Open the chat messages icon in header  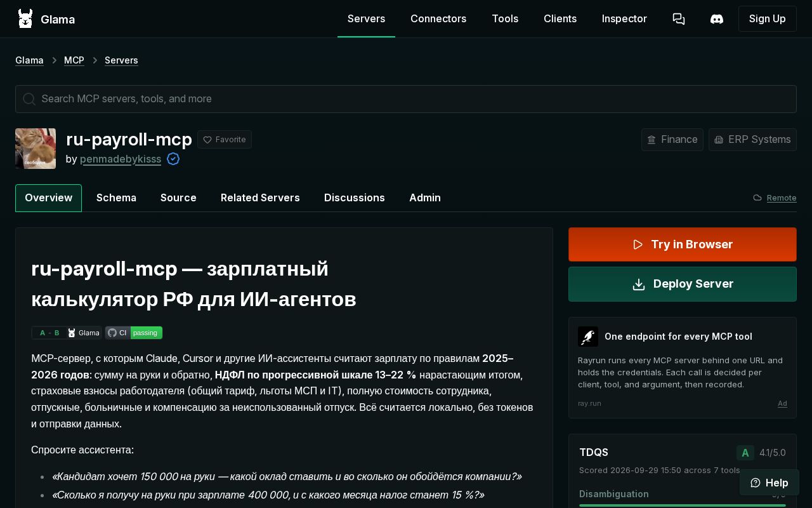[679, 19]
